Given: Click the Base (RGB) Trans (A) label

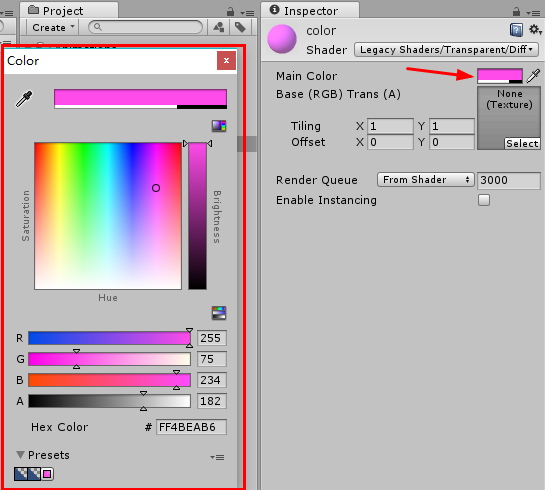Looking at the screenshot, I should click(338, 94).
